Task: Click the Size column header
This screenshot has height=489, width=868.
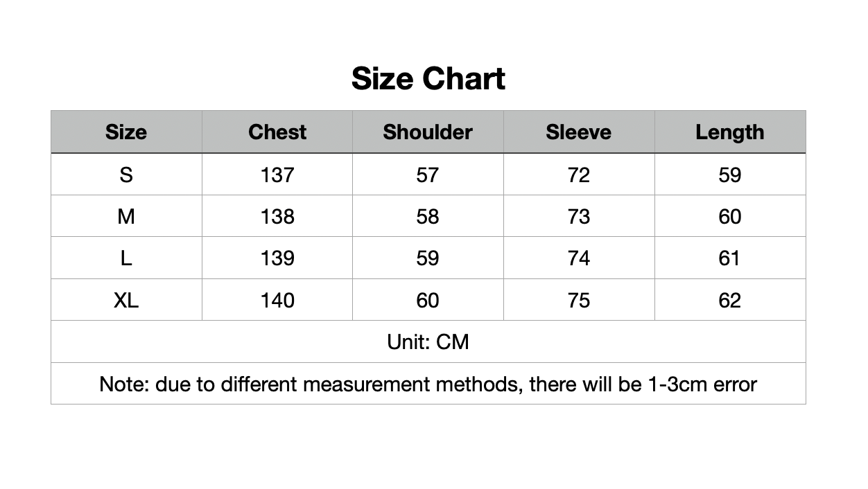Action: (x=126, y=132)
